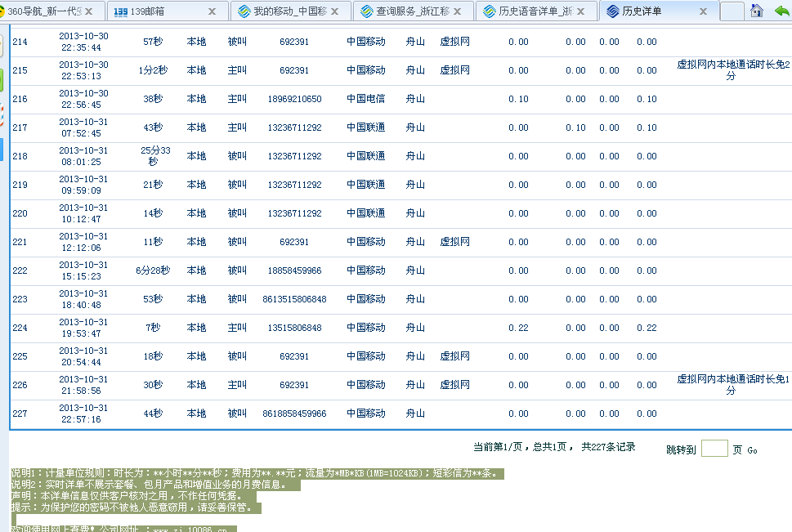792x532 pixels.
Task: Select the 历史语音详单 tab
Action: 531,12
